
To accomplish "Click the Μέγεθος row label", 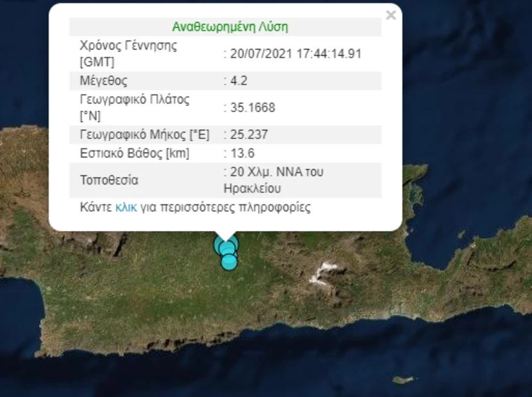I will (104, 81).
